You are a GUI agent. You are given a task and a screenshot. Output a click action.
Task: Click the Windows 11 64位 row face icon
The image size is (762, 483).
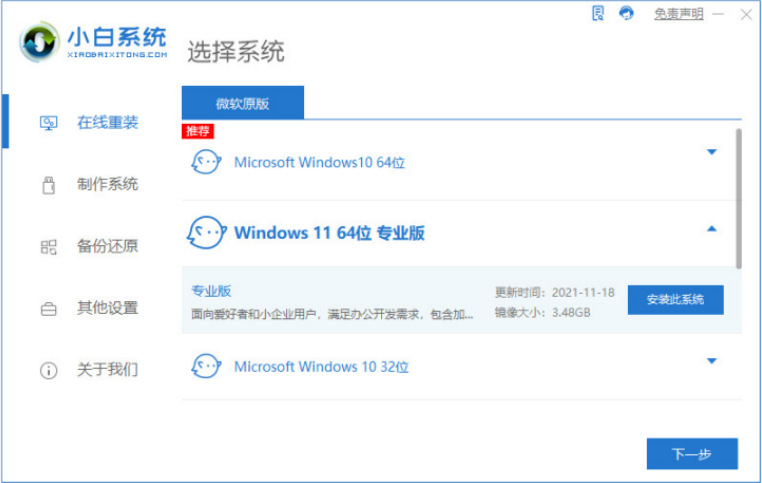pyautogui.click(x=207, y=232)
